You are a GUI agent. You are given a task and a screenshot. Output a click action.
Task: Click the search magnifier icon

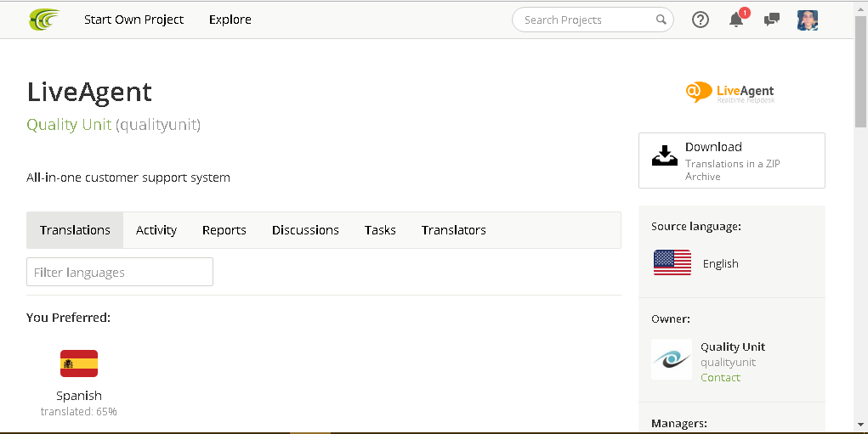pyautogui.click(x=661, y=20)
